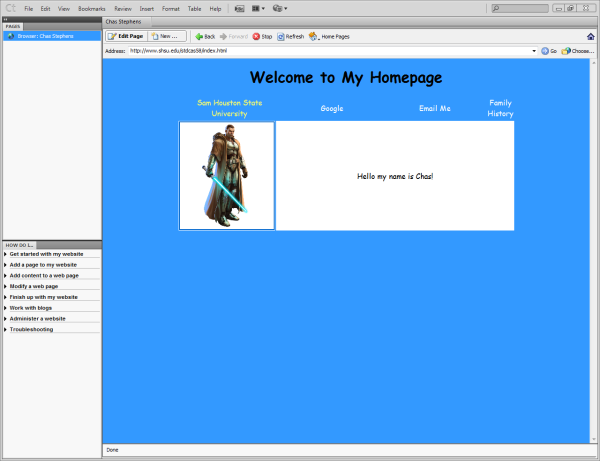Restore the application window
This screenshot has width=600, height=461.
click(570, 8)
